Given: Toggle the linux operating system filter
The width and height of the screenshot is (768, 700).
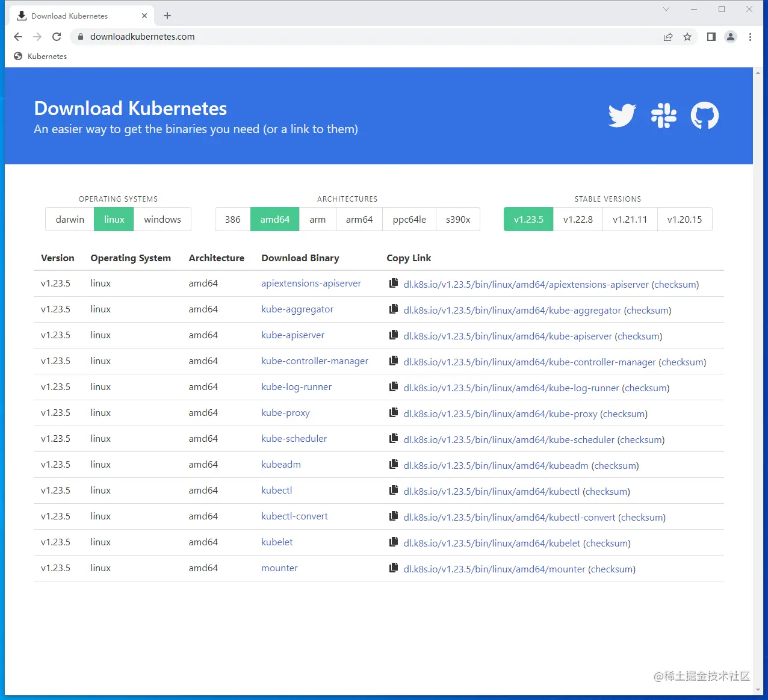Looking at the screenshot, I should (114, 219).
